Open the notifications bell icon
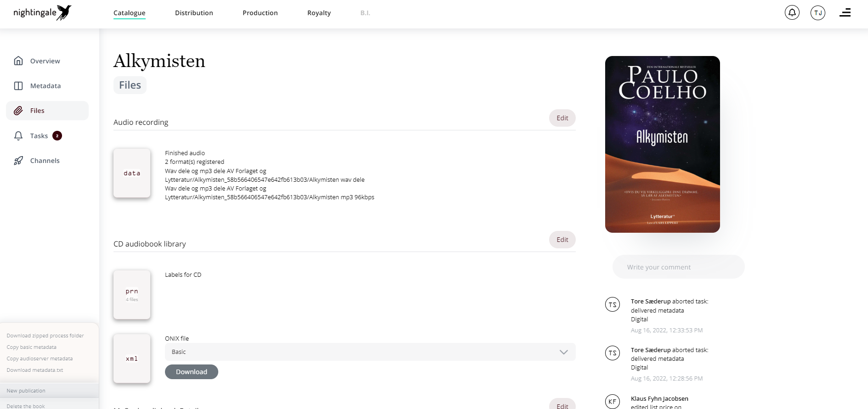The image size is (868, 409). (792, 12)
